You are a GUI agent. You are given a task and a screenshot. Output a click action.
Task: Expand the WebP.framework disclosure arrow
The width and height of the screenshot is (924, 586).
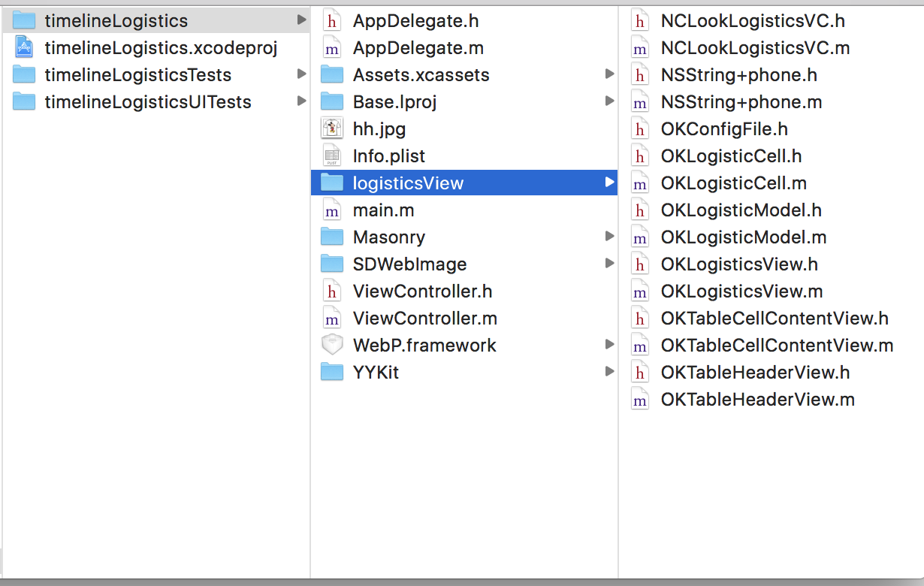[x=609, y=345]
